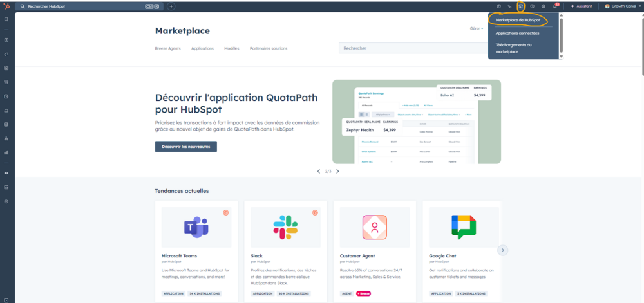
Task: Focus the Rechercher HubSpot global search field
Action: point(89,6)
